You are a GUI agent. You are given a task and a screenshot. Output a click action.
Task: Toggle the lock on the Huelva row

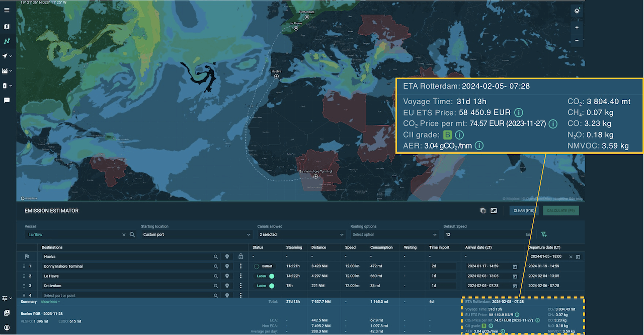(x=240, y=256)
